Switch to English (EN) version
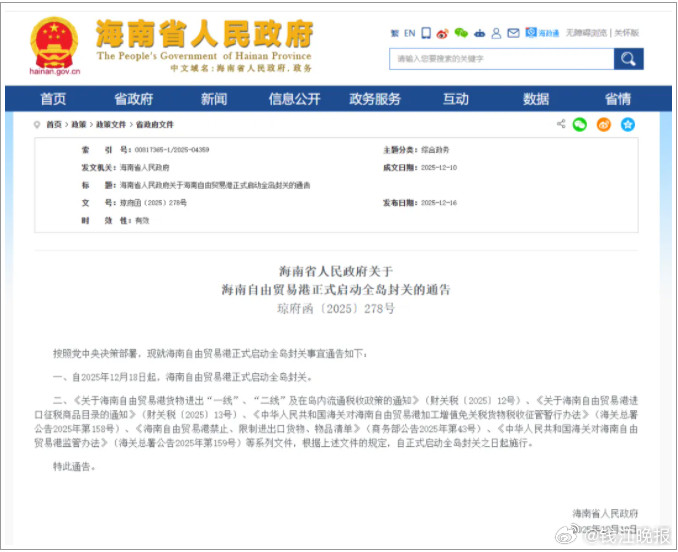Image resolution: width=678 pixels, height=552 pixels. pyautogui.click(x=409, y=33)
